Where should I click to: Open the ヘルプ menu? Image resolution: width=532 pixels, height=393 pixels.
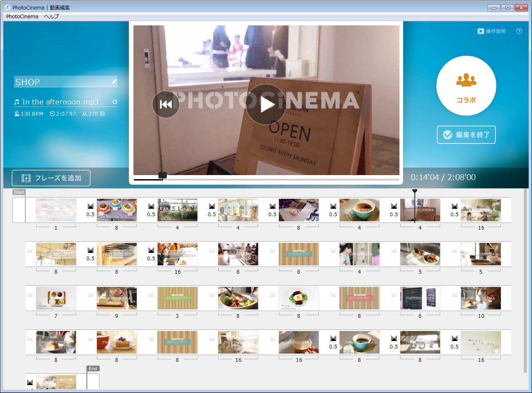click(x=52, y=17)
